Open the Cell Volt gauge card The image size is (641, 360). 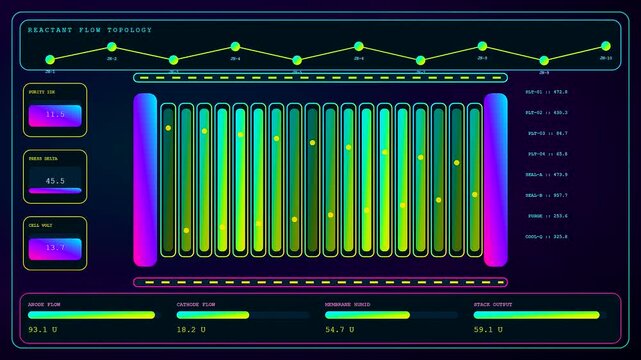click(x=55, y=243)
